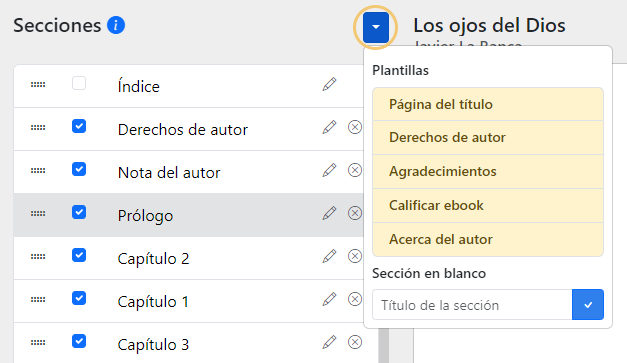627x363 pixels.
Task: Edit Capítulo 2 with the pencil icon
Action: click(329, 256)
